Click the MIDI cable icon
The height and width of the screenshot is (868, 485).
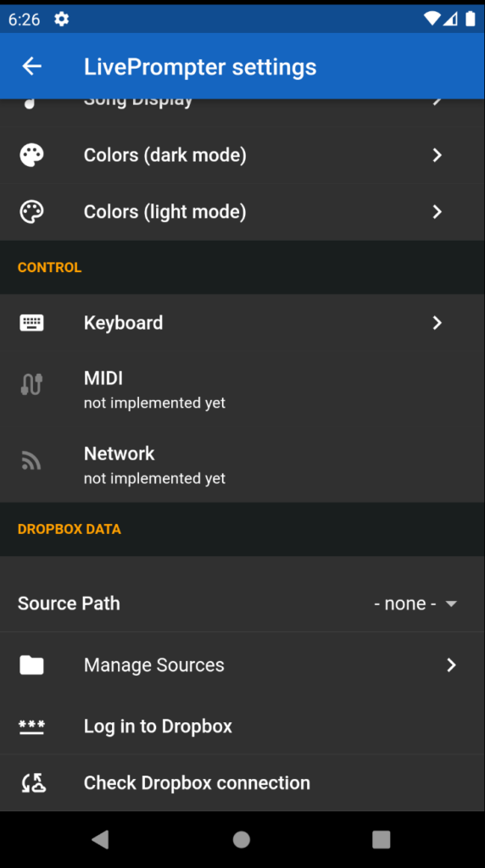pos(31,384)
